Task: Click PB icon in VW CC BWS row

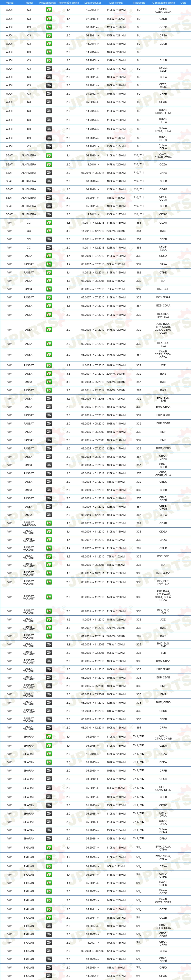Action: pyautogui.click(x=49, y=231)
